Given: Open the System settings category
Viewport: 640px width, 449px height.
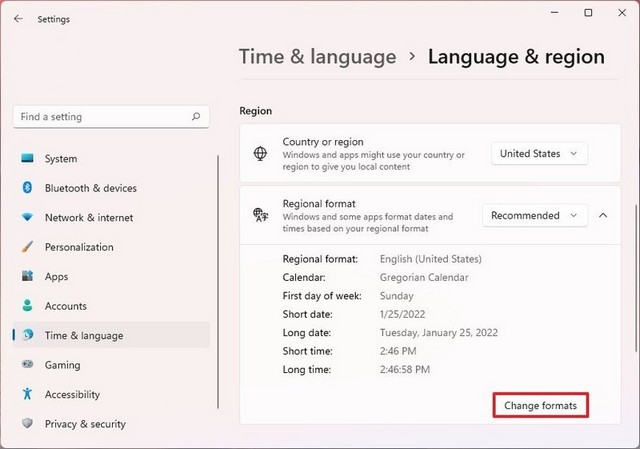Looking at the screenshot, I should 111,158.
